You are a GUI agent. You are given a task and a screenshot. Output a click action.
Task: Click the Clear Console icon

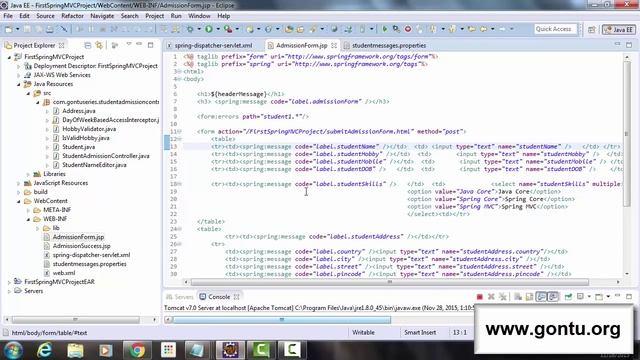[x=518, y=297]
